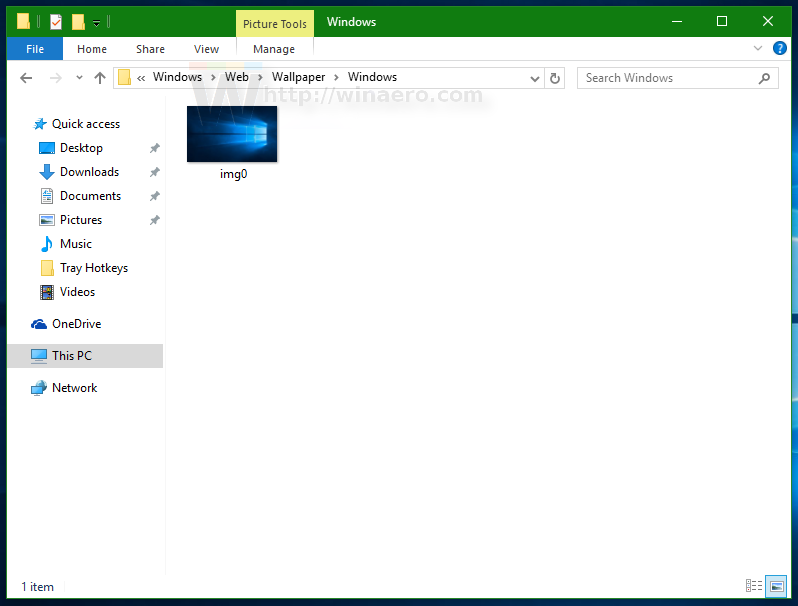Click the img0 file name label
The image size is (798, 606).
(x=234, y=174)
